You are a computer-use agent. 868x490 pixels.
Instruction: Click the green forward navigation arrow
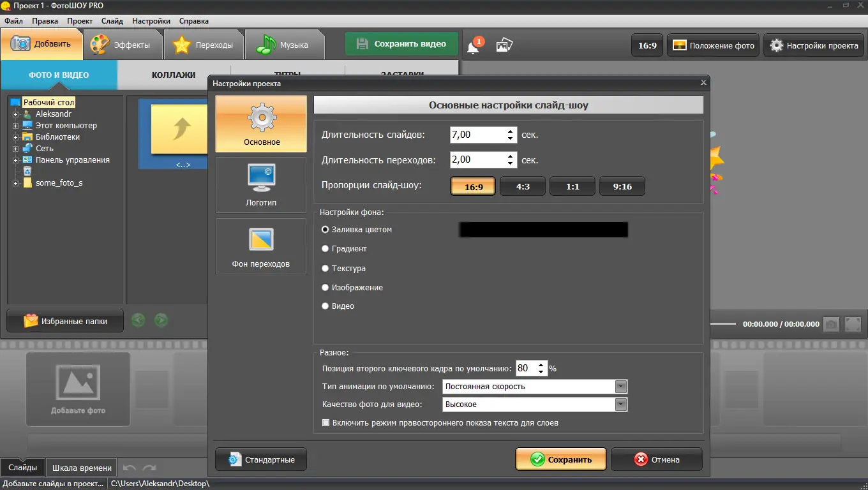(161, 320)
